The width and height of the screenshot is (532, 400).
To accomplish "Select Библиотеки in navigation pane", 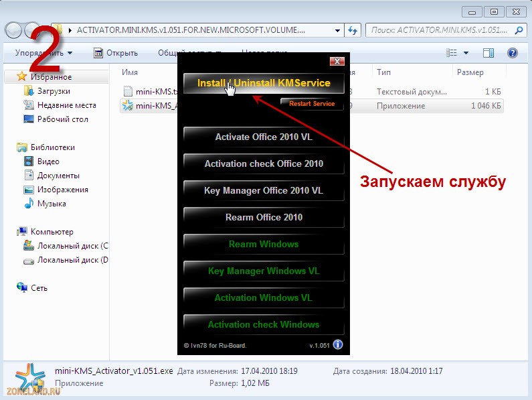I will coord(53,147).
